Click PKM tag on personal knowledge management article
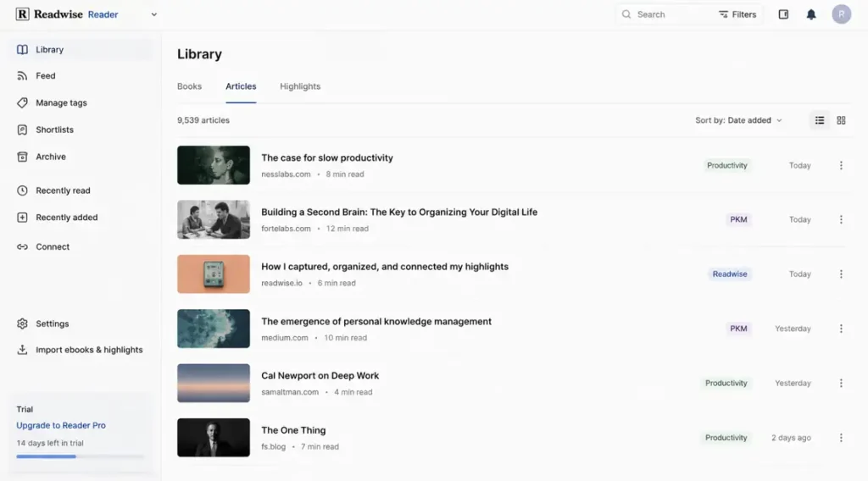 (x=738, y=329)
